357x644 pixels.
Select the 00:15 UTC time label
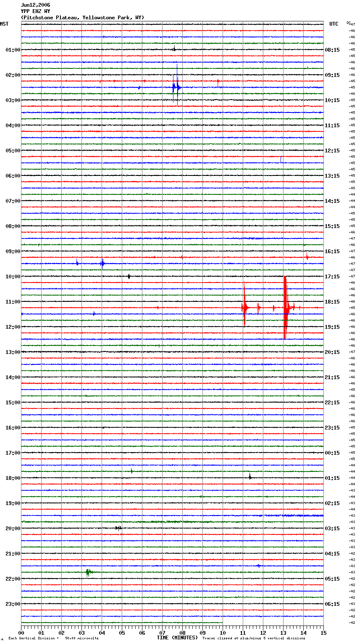pos(332,453)
